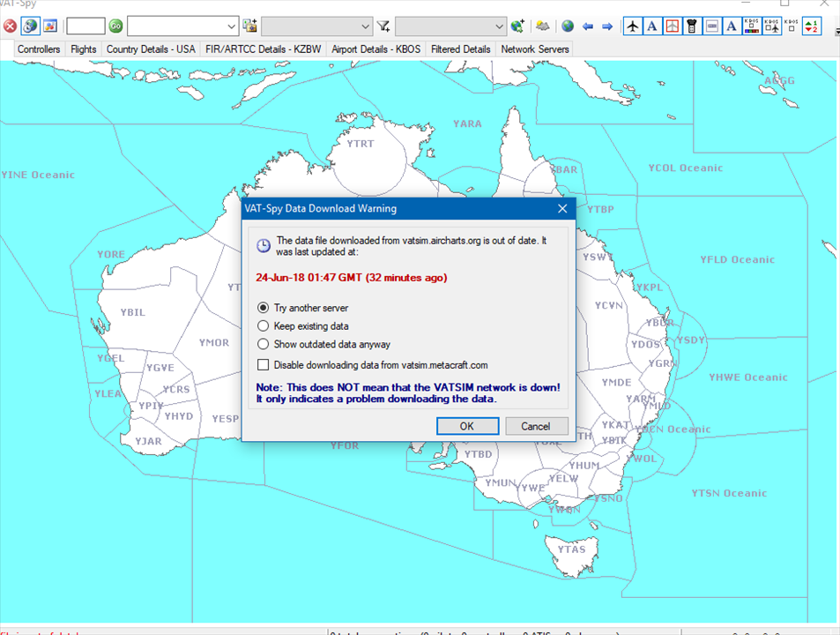
Task: Open the Network Servers tab
Action: pos(535,49)
